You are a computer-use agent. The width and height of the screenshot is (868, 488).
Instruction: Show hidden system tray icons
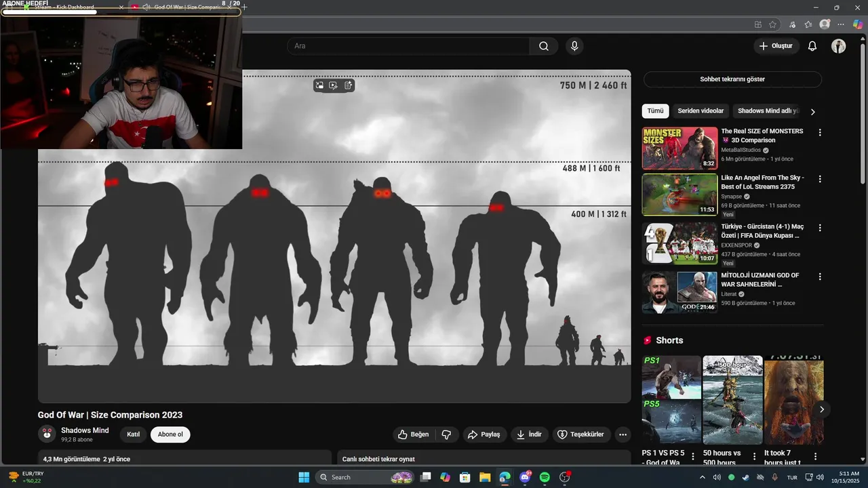[702, 477]
